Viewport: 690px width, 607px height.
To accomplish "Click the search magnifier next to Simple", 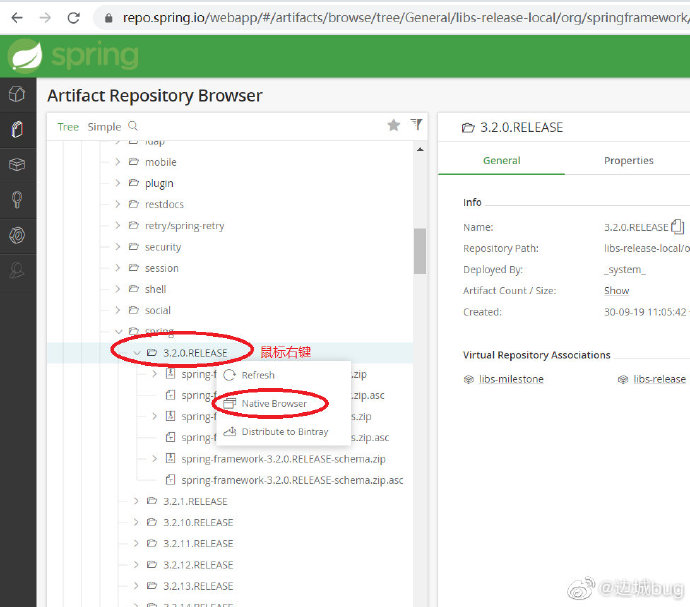I will coord(133,126).
